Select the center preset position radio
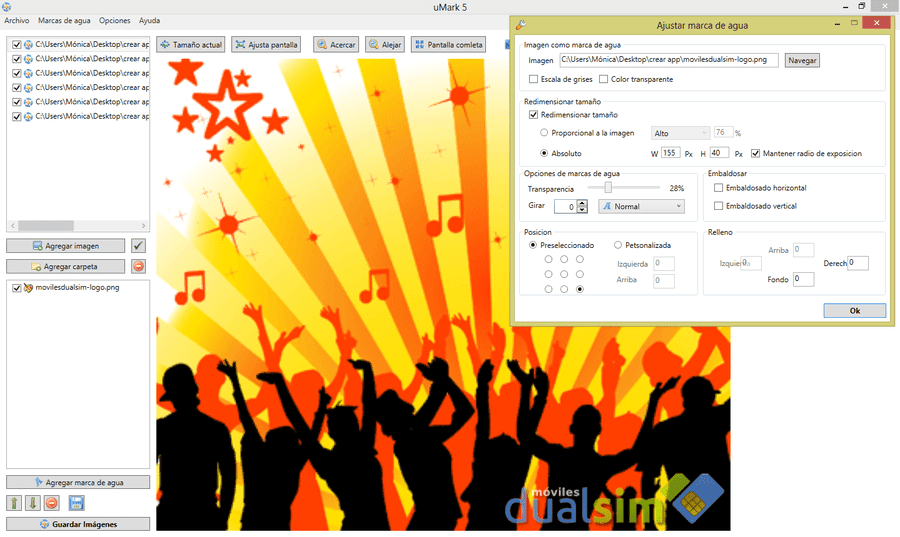900x537 pixels. (564, 274)
